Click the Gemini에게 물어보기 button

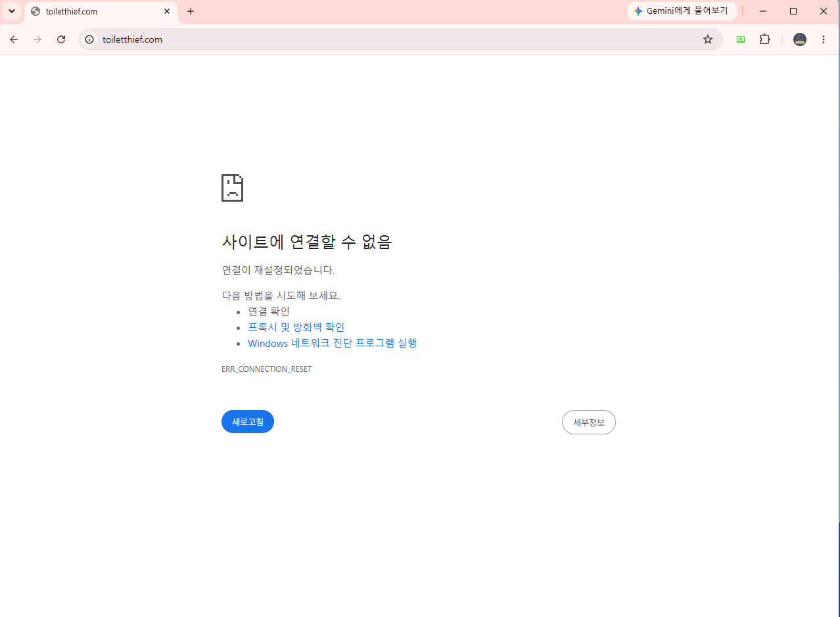point(682,11)
